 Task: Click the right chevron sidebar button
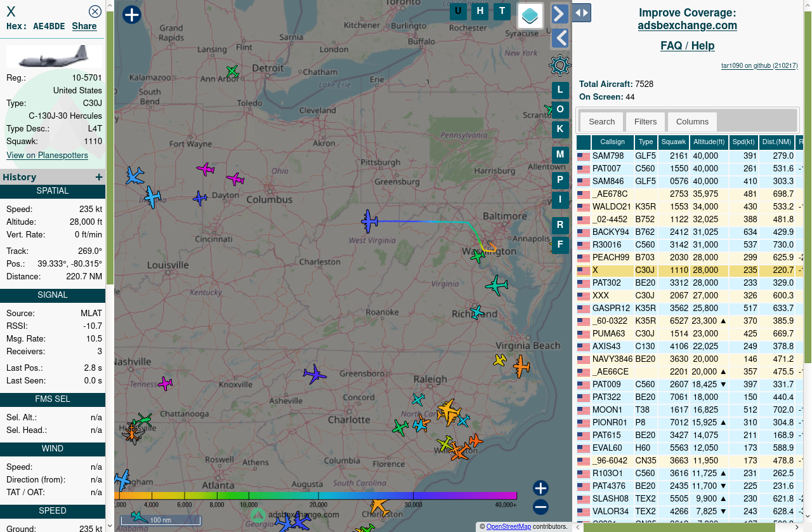560,13
